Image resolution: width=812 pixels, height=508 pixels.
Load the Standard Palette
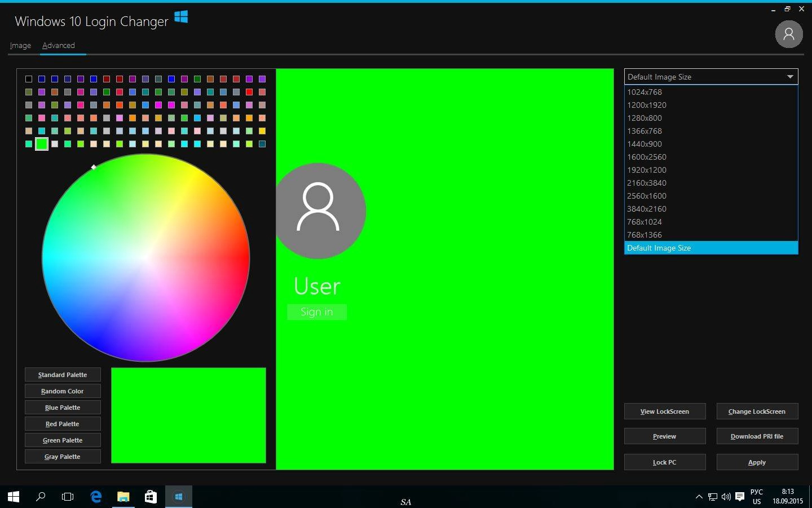click(x=63, y=375)
